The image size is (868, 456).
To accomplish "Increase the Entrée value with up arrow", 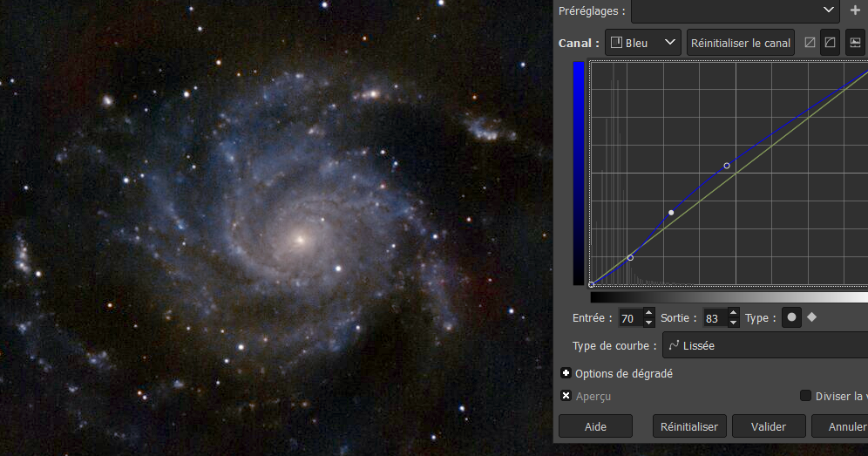I will pos(649,313).
